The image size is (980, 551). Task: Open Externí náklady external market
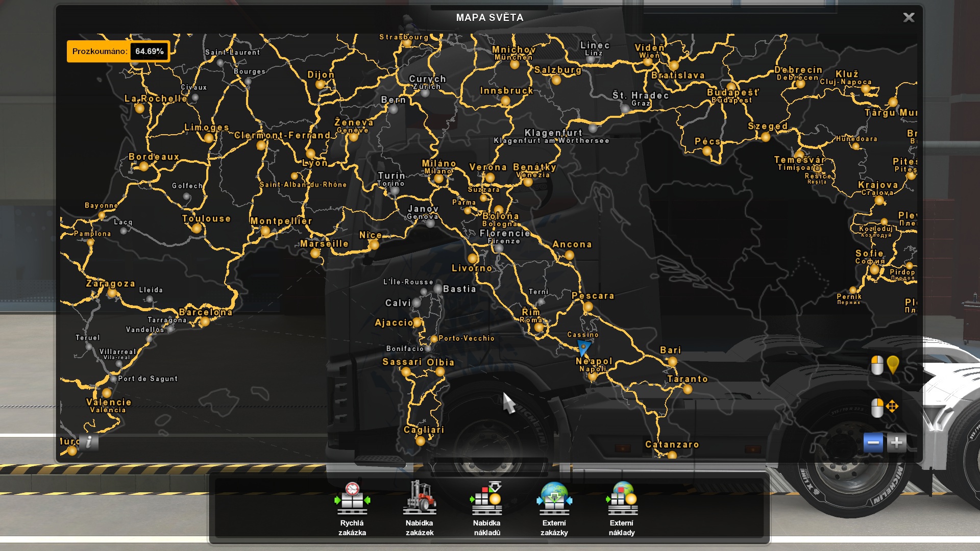tap(621, 507)
